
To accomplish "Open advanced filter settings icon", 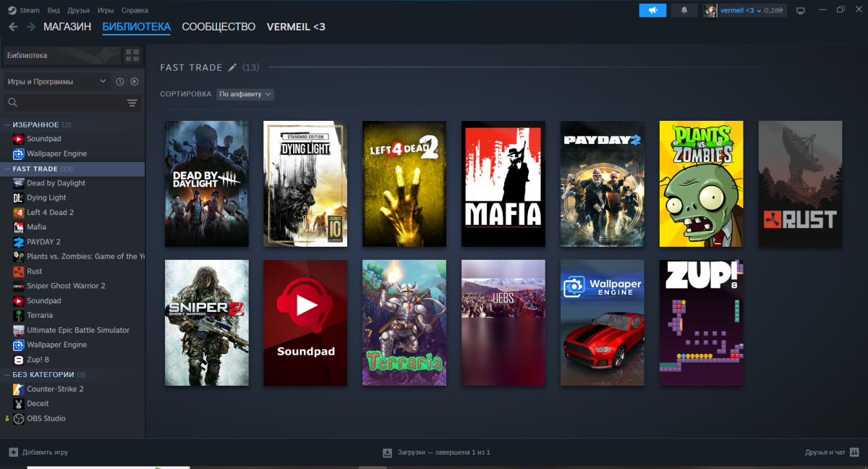I will tap(132, 103).
